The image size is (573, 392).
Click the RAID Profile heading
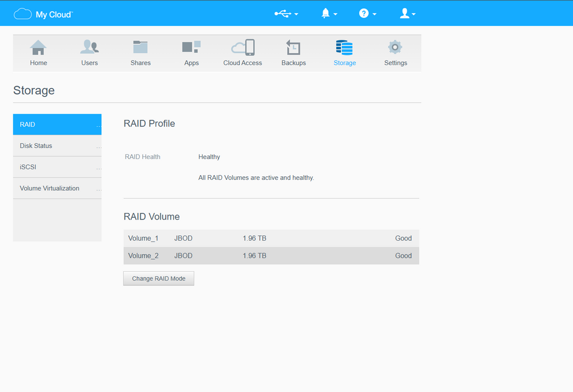[x=149, y=124]
